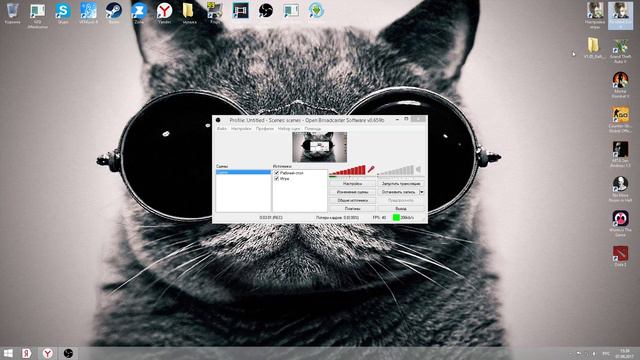Click the green bitrate status indicator
This screenshot has width=640, height=360.
tap(396, 218)
